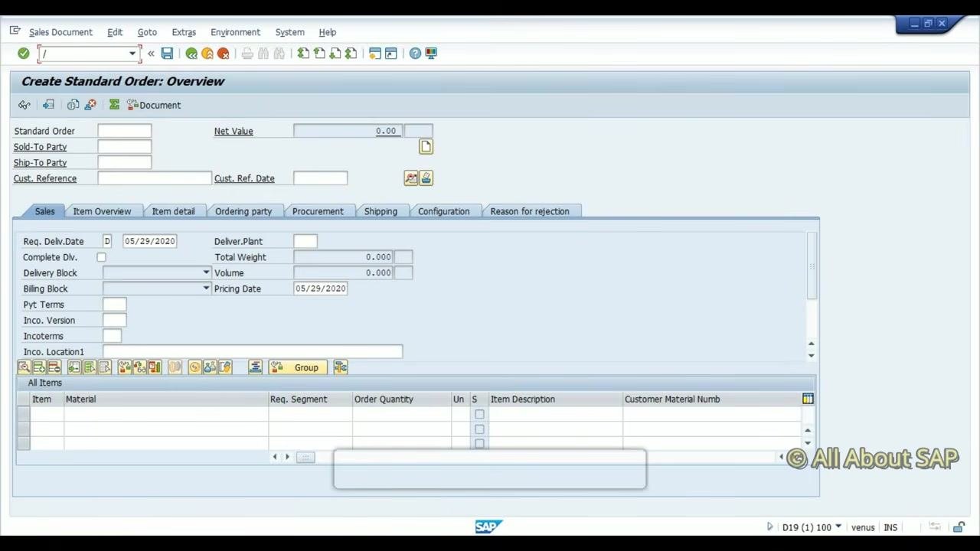Click the green Enter checkmark icon
Viewport: 980px width, 551px height.
coord(23,54)
